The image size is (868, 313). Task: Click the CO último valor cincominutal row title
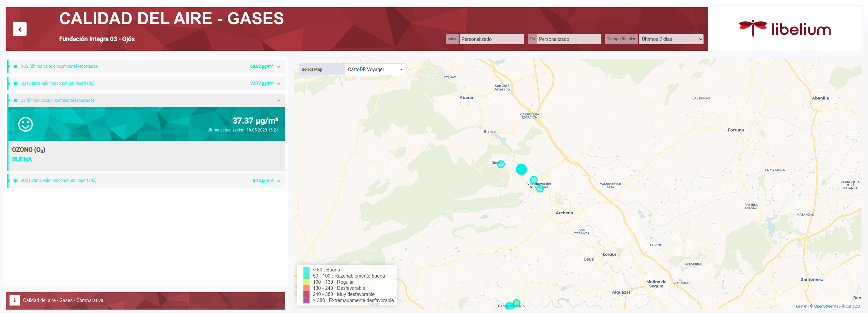[x=58, y=83]
